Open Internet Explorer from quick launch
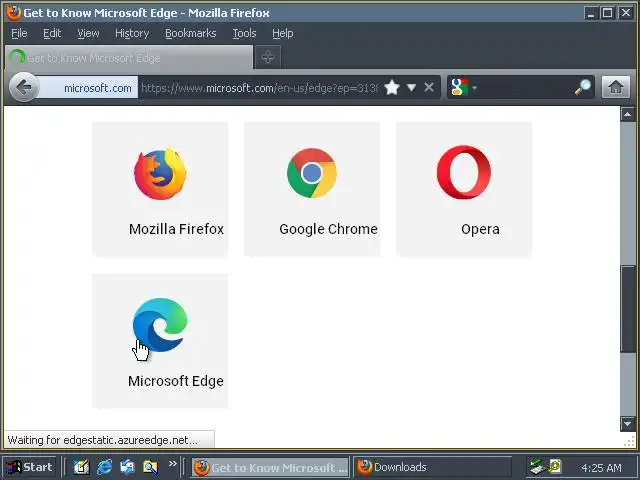The image size is (640, 480). (x=104, y=467)
